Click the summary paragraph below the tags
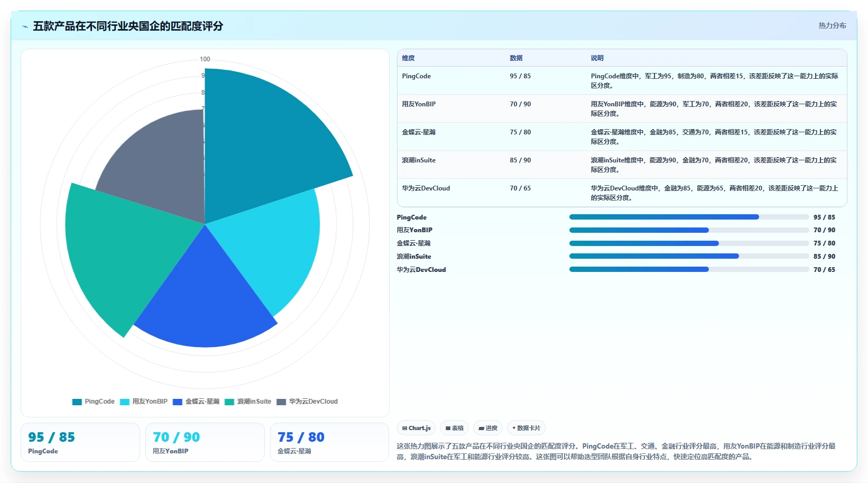868x483 pixels. tap(616, 451)
